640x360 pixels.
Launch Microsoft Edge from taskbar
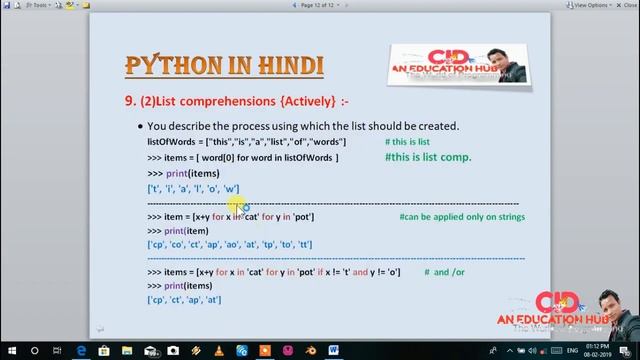(x=81, y=351)
